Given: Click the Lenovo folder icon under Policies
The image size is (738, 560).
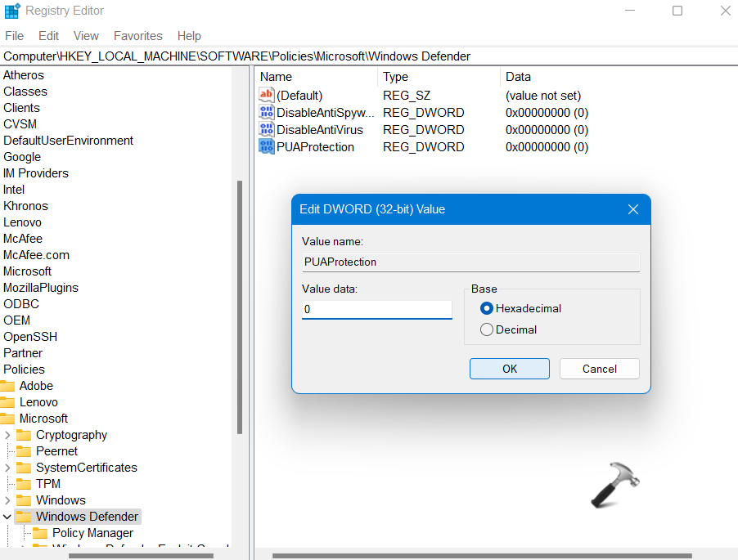Looking at the screenshot, I should 7,402.
